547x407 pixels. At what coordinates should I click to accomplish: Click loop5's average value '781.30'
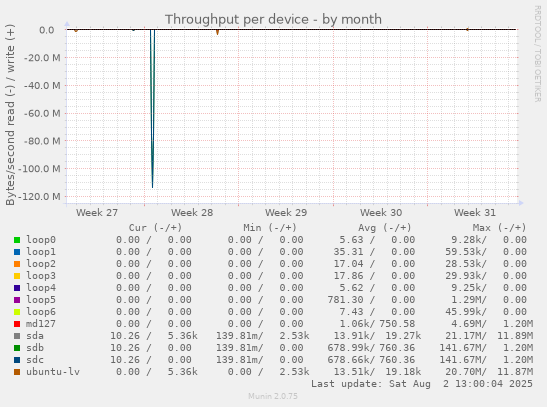[345, 300]
